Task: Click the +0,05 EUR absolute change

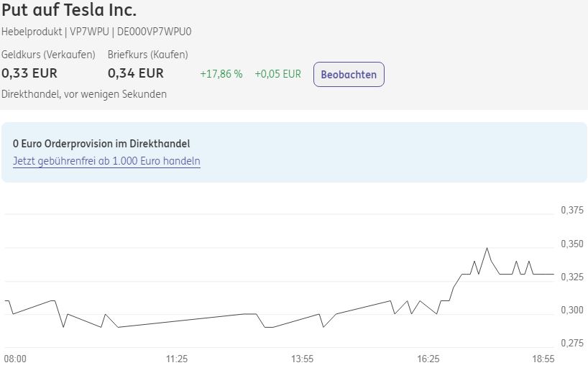Action: tap(277, 74)
